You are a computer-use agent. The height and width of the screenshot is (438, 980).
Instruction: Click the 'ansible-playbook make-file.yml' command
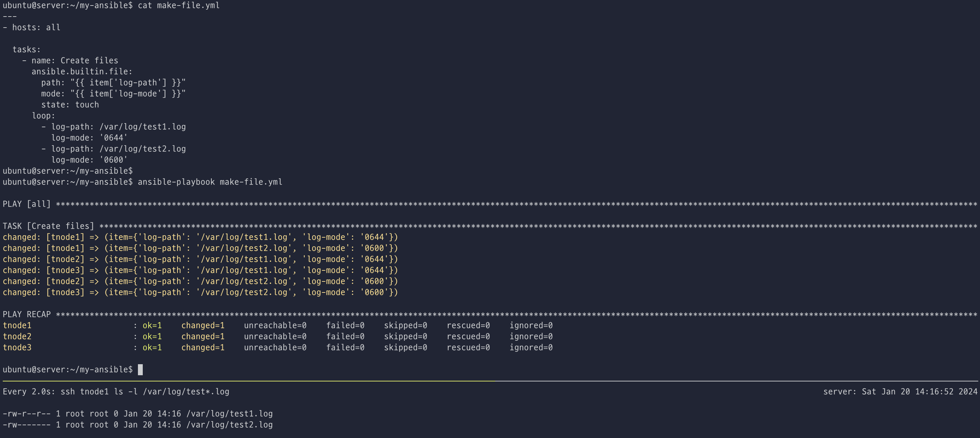tap(210, 182)
